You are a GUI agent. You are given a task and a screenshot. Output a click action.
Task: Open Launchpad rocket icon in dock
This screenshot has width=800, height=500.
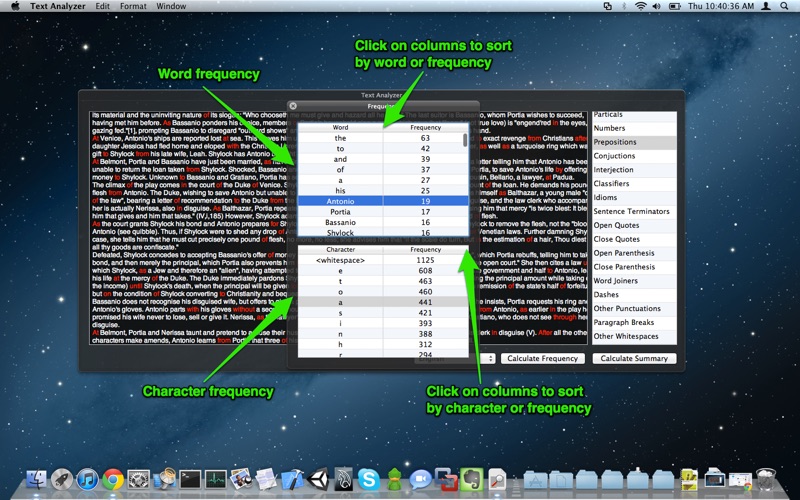click(x=62, y=480)
